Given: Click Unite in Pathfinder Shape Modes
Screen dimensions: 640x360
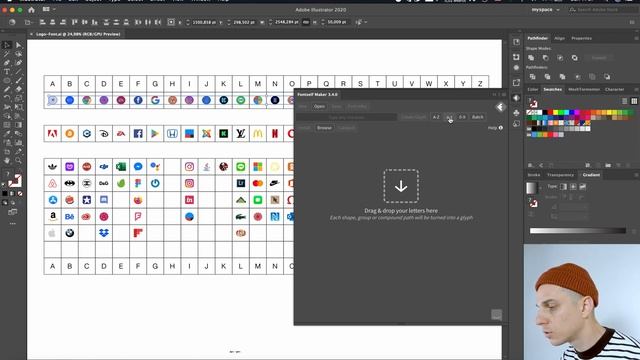Looking at the screenshot, I should click(531, 58).
